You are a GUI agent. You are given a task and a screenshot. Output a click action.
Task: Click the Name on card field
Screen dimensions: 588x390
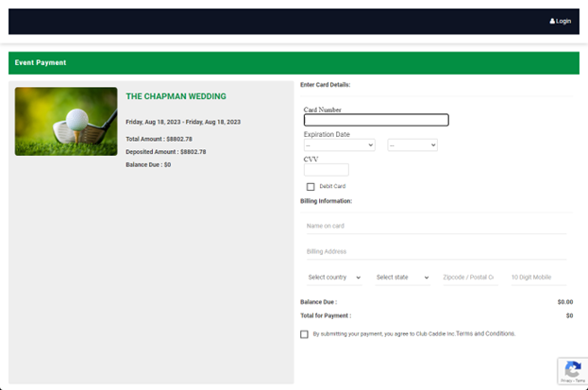[436, 226]
